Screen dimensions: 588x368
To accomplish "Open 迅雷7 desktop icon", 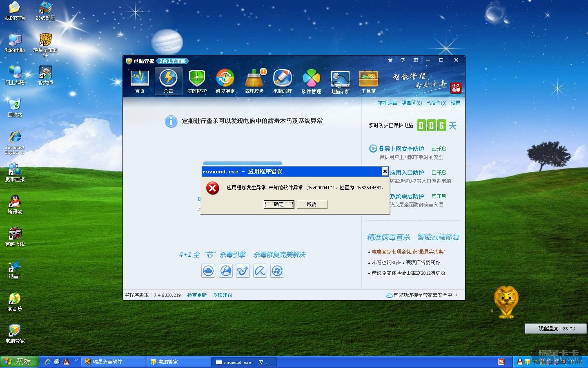I will pos(15,269).
